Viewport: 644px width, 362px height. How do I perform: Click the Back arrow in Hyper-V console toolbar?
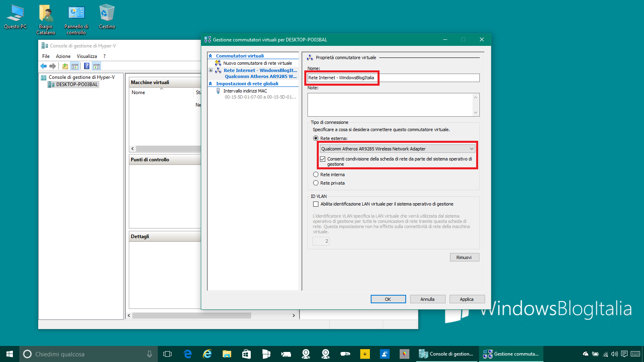click(43, 66)
